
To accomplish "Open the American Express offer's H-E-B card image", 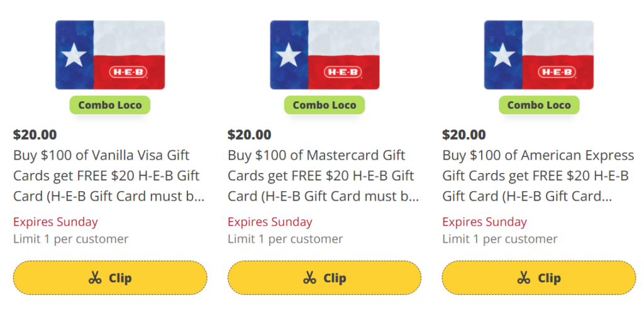I will 539,55.
